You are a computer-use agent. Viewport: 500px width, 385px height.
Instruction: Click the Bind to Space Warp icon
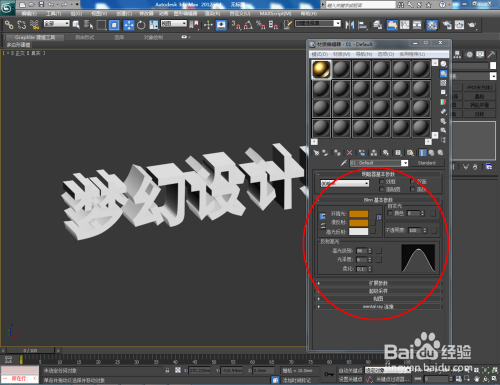(34, 25)
